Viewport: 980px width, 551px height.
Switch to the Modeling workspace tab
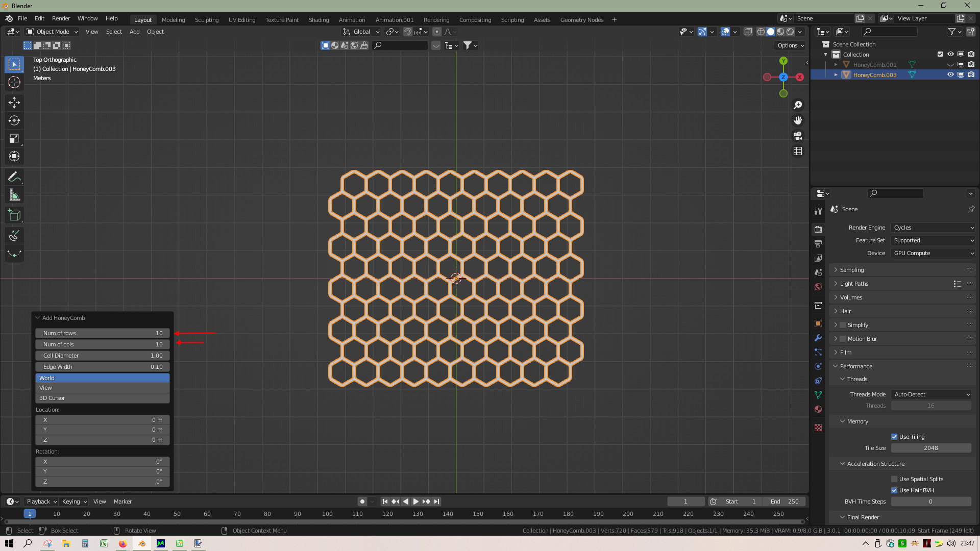pyautogui.click(x=173, y=20)
